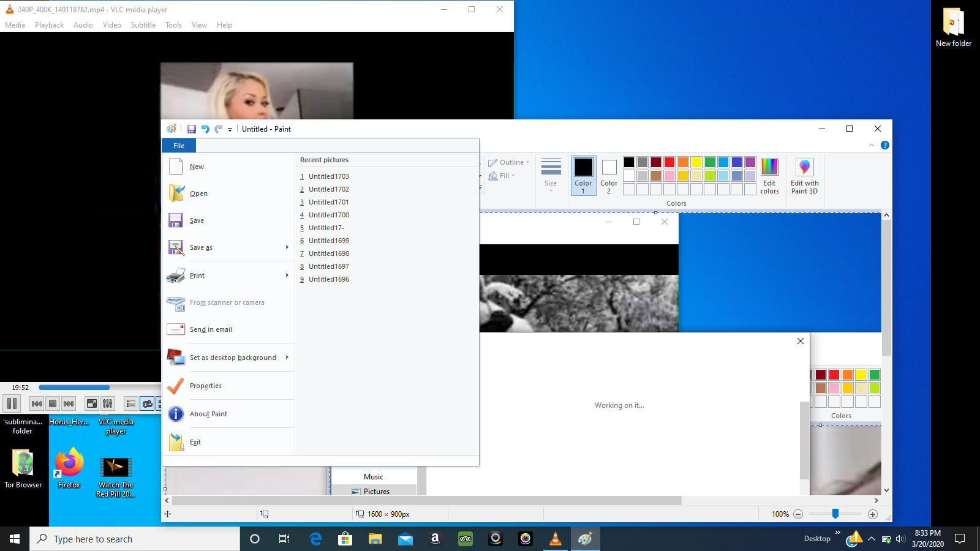Choose Open in Paint File menu
The height and width of the screenshot is (551, 980).
pyautogui.click(x=228, y=193)
